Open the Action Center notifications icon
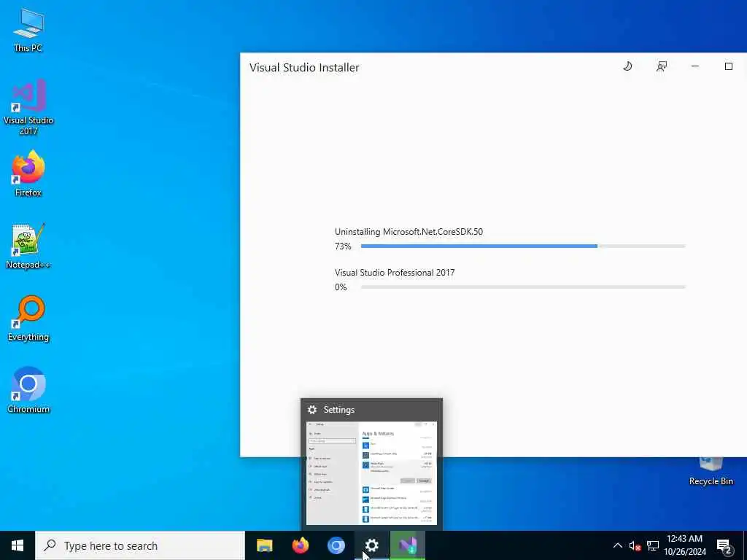The image size is (747, 560). pos(724,546)
